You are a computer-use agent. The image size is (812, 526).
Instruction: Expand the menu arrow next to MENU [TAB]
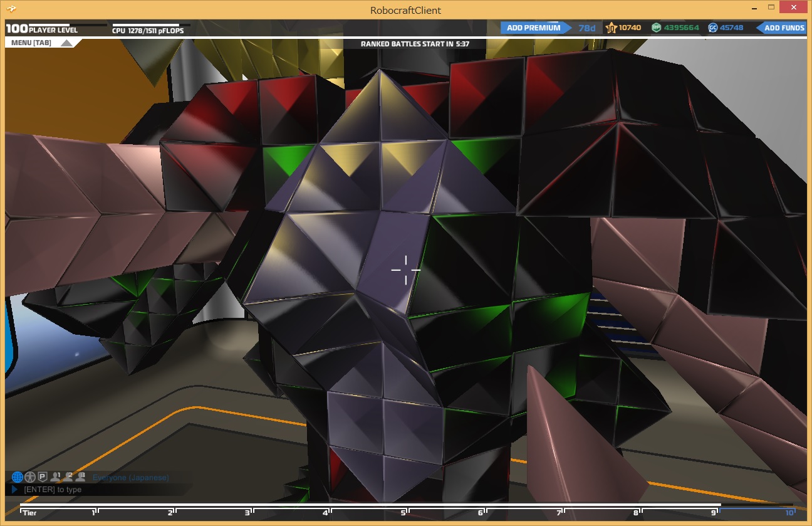pyautogui.click(x=67, y=43)
